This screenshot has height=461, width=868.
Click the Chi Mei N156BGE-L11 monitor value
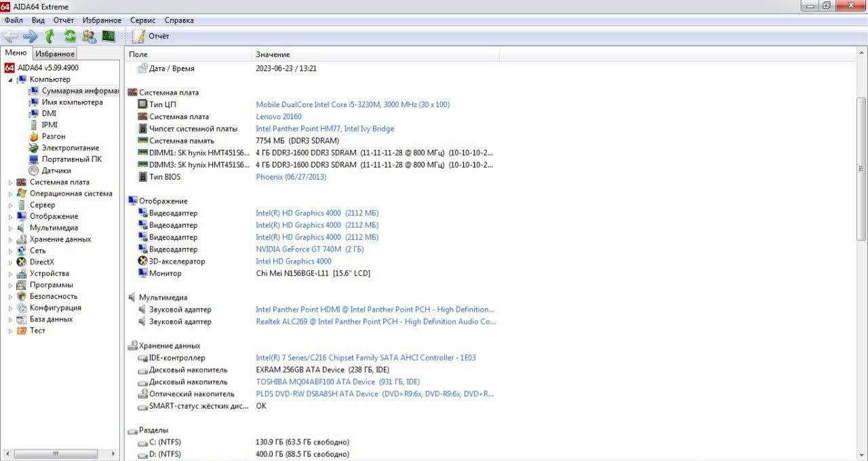(313, 273)
